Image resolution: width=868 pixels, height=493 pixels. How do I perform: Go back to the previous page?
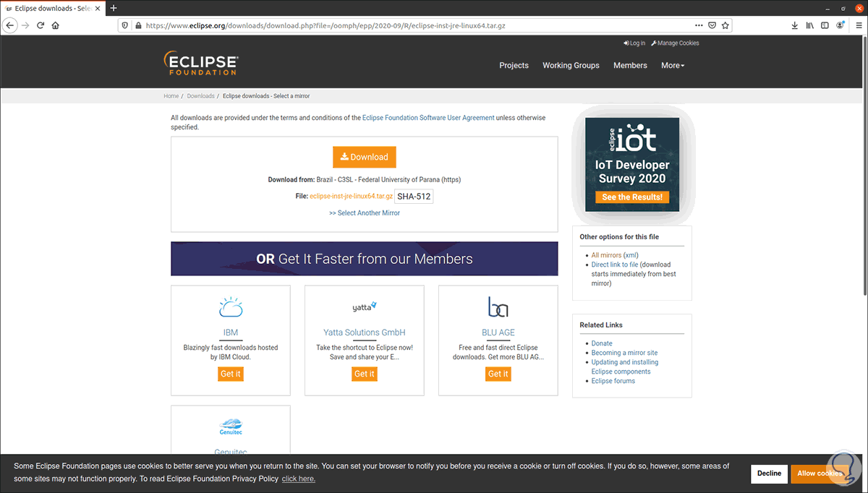(x=10, y=25)
